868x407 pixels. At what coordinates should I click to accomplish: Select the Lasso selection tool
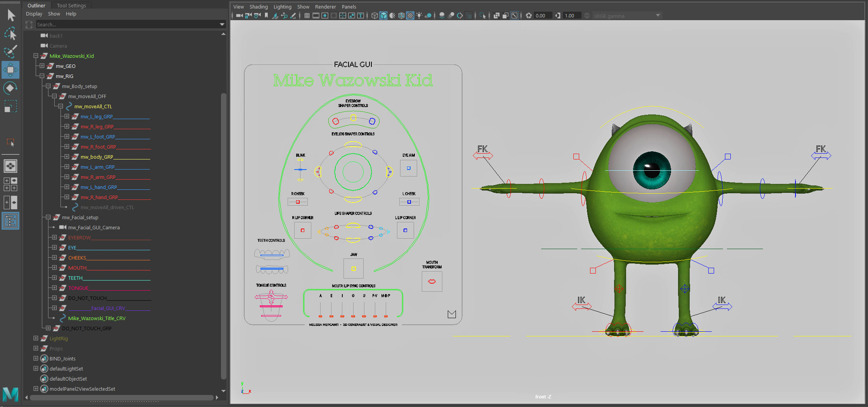point(10,34)
